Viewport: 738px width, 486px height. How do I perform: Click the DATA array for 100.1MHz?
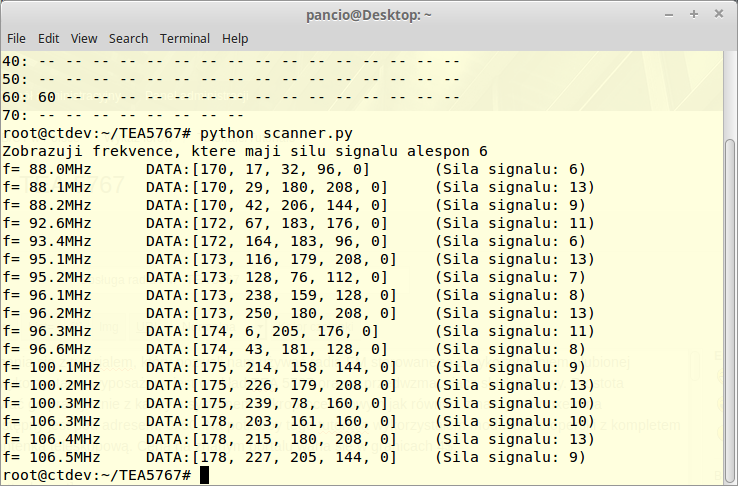tap(270, 367)
